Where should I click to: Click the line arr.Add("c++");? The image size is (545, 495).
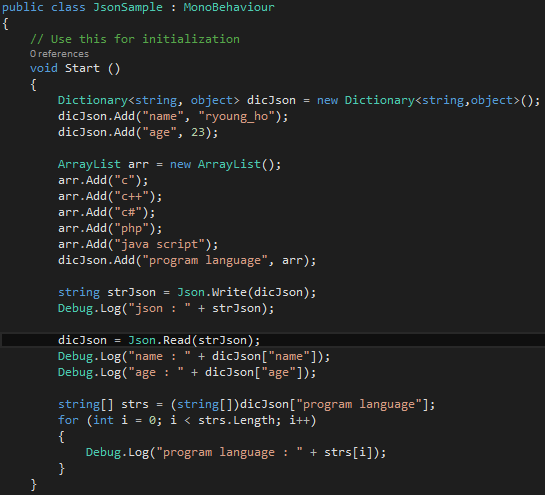pos(110,196)
